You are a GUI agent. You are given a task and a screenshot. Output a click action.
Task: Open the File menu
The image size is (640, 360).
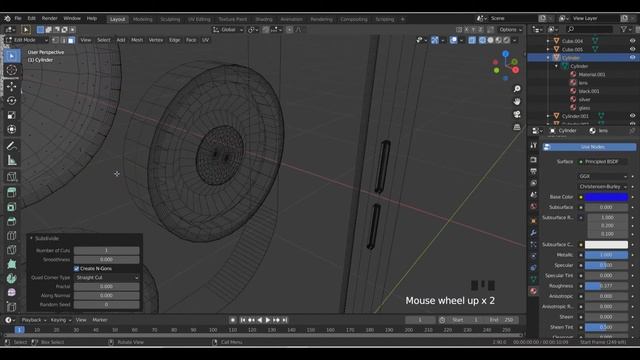click(x=18, y=18)
